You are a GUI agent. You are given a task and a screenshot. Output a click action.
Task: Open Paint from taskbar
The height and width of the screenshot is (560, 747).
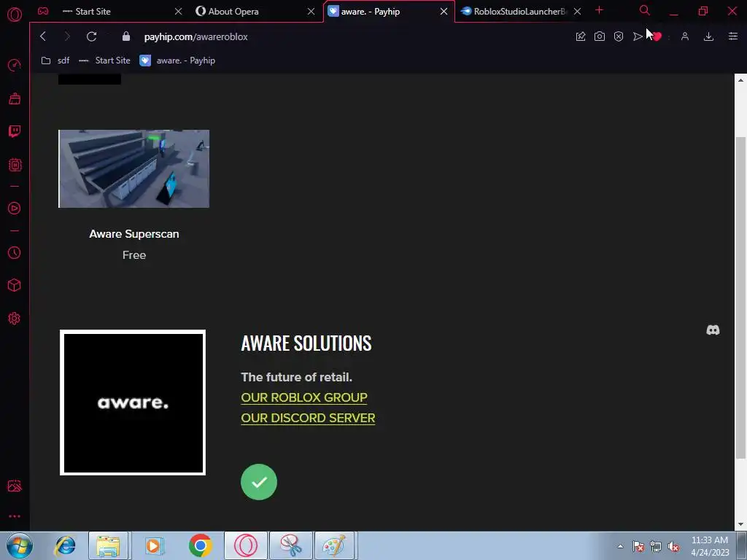[x=335, y=545]
